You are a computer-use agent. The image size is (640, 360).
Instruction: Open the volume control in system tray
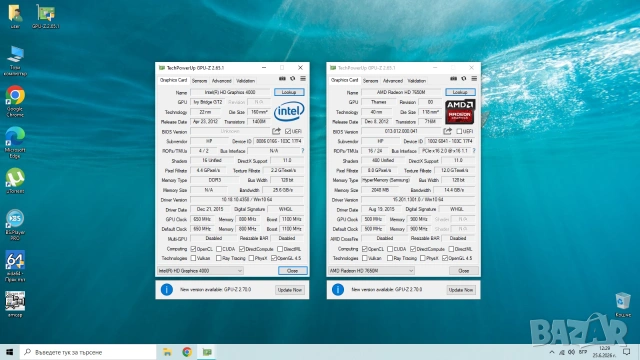[571, 352]
